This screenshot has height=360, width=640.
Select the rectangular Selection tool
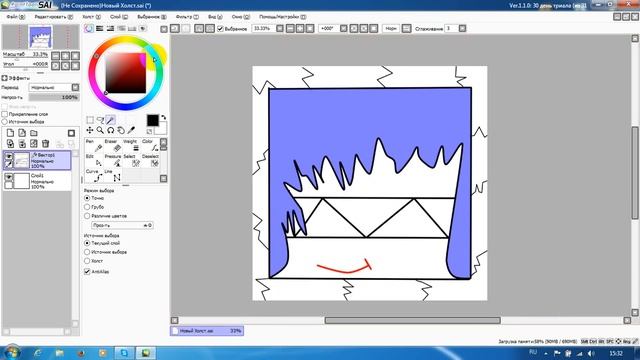coord(90,120)
